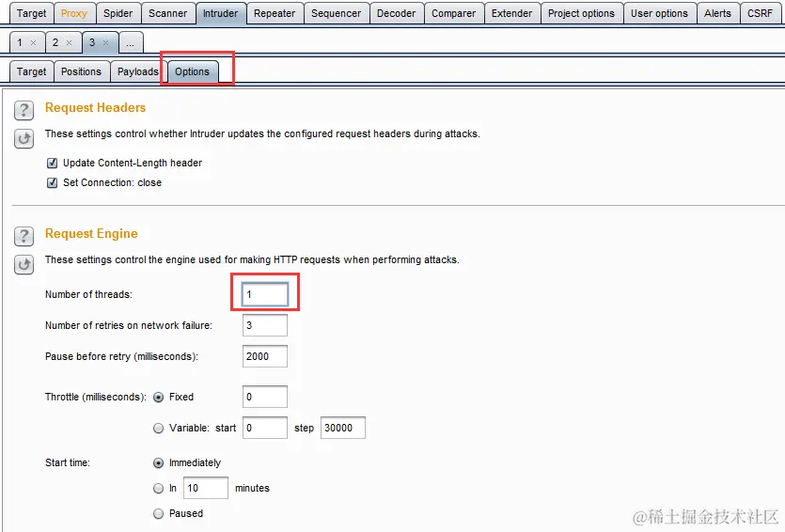This screenshot has height=532, width=785.
Task: Close Intruder attack tab 3
Action: coord(105,43)
